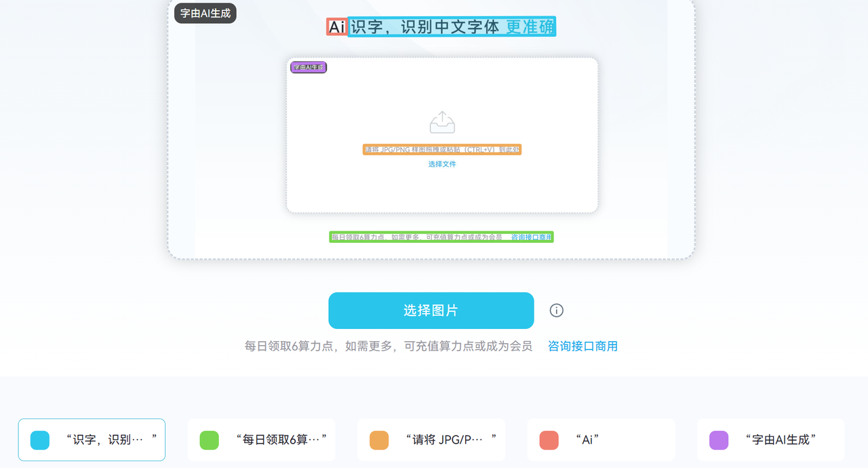Click the purple color swatch

[x=719, y=440]
